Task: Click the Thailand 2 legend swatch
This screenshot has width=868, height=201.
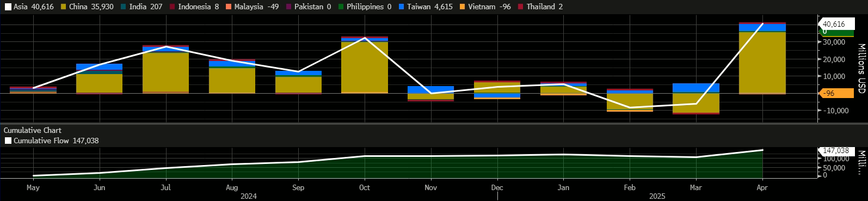Action: pos(521,7)
